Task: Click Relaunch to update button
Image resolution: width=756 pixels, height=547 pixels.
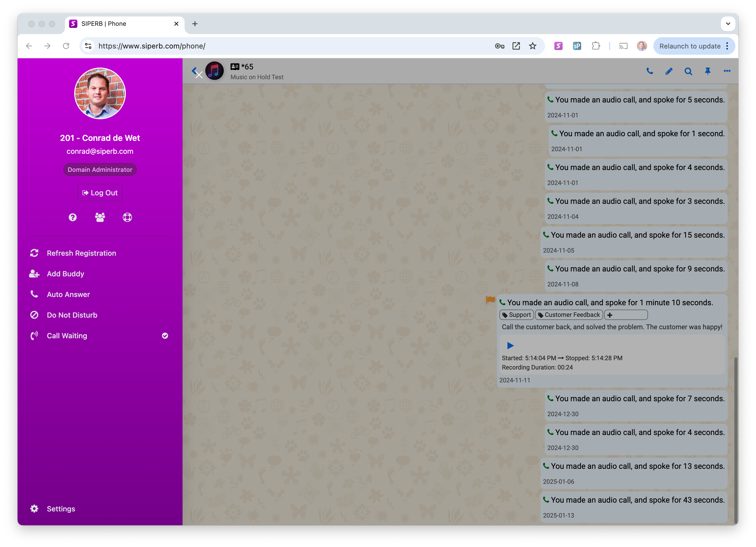Action: pos(690,46)
